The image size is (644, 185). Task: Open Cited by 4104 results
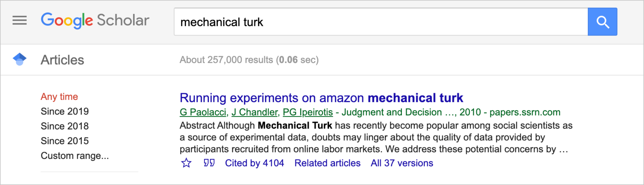click(255, 163)
